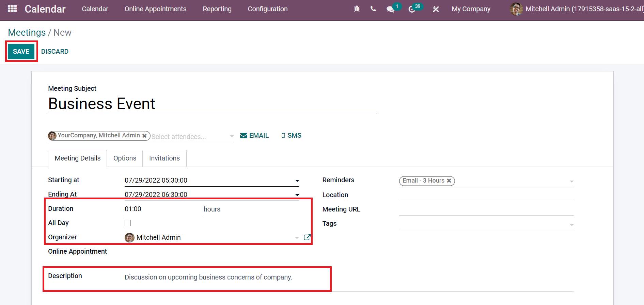Open the Tags dropdown arrow

(571, 225)
